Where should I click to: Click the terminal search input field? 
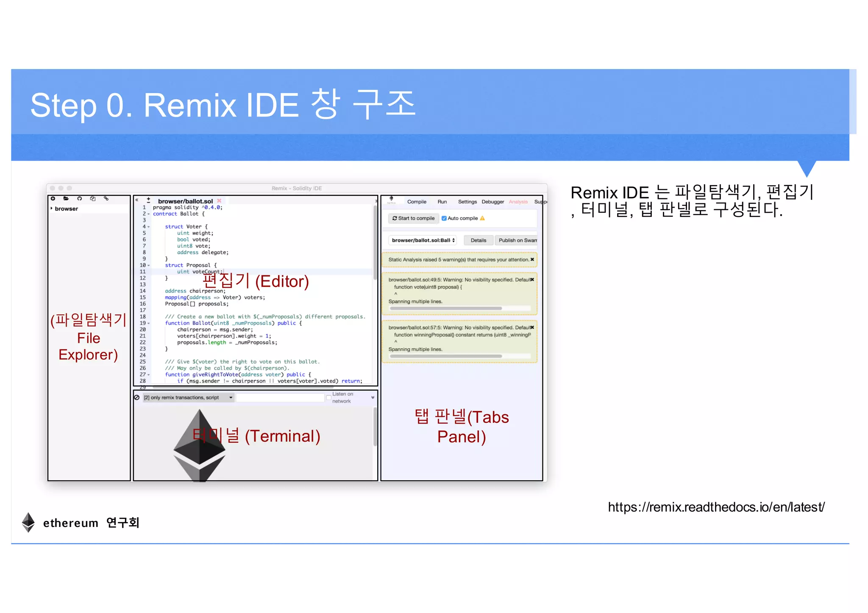pos(280,397)
